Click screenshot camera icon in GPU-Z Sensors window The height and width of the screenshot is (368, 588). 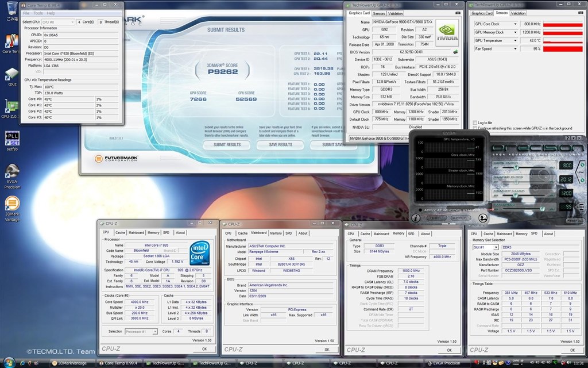coord(580,13)
